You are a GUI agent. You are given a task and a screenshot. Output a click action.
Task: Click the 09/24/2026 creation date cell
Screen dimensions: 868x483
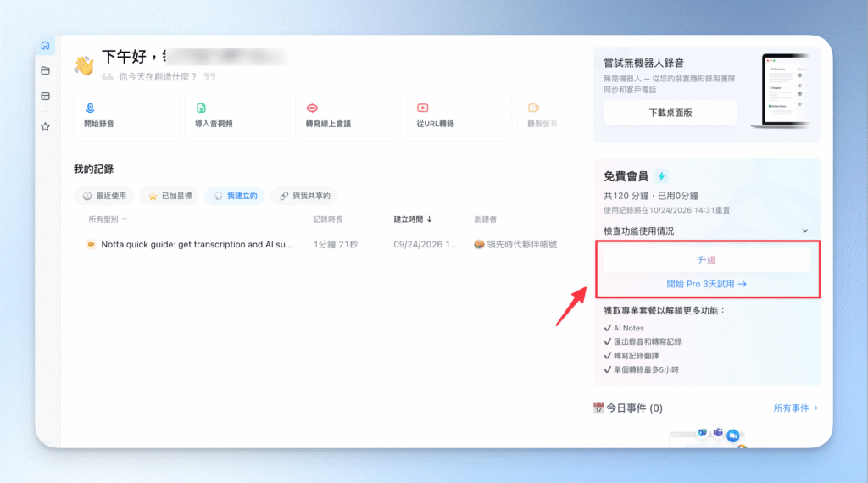[x=426, y=244]
